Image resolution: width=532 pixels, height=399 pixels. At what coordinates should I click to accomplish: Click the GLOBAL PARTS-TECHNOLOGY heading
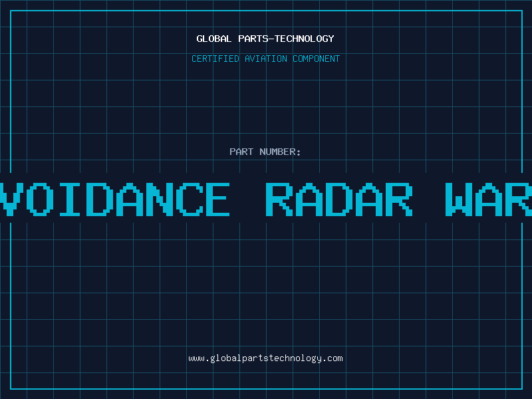pyautogui.click(x=265, y=39)
